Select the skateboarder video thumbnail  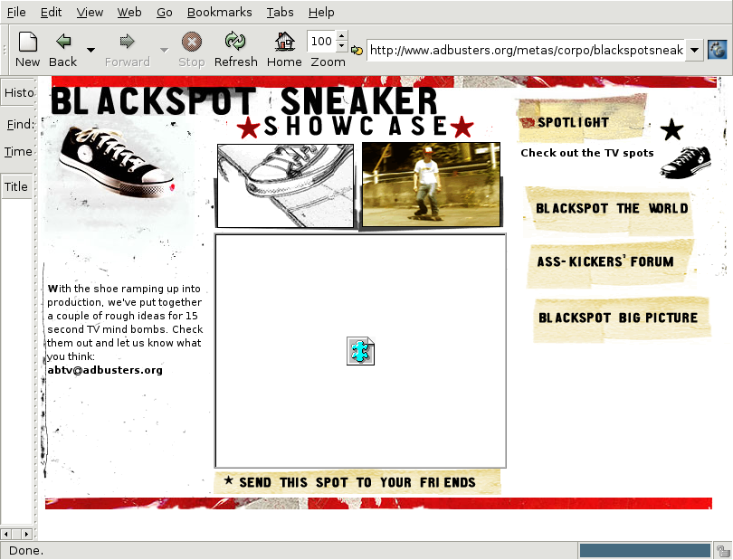(431, 185)
